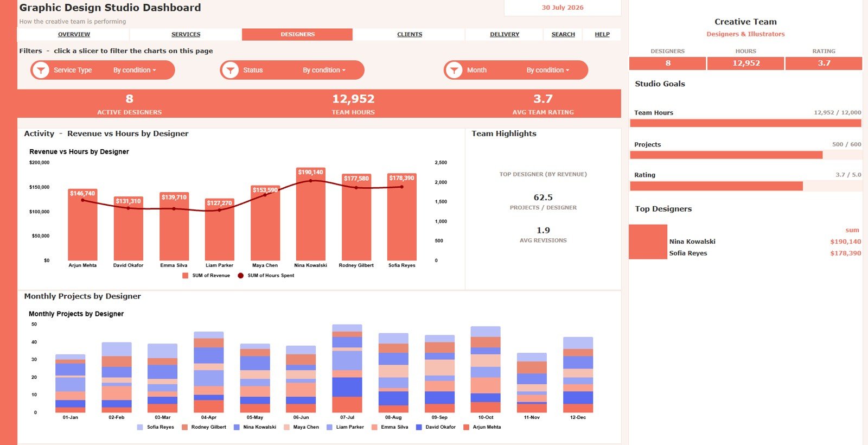868x445 pixels.
Task: Go to the SERVICES tab
Action: click(x=186, y=34)
